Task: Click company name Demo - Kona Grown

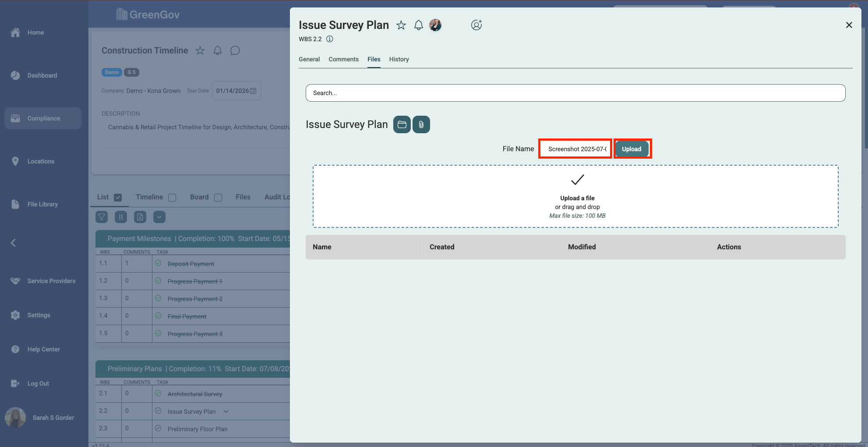Action: (153, 91)
